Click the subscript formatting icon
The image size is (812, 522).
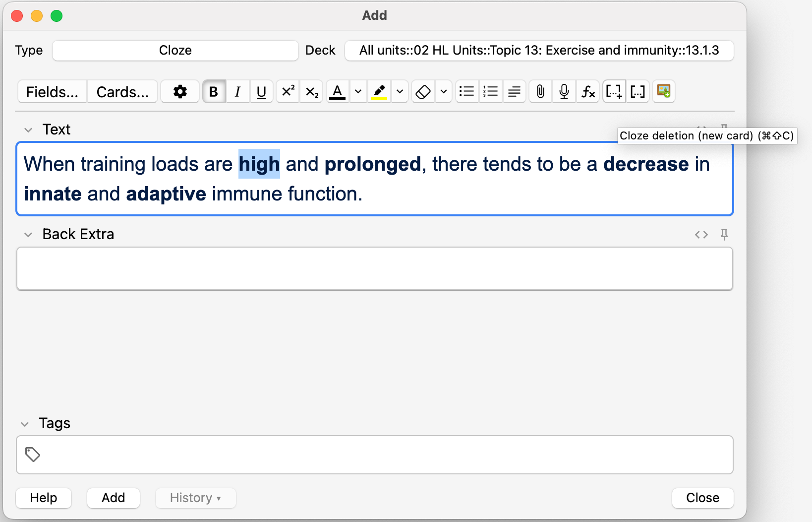point(312,92)
